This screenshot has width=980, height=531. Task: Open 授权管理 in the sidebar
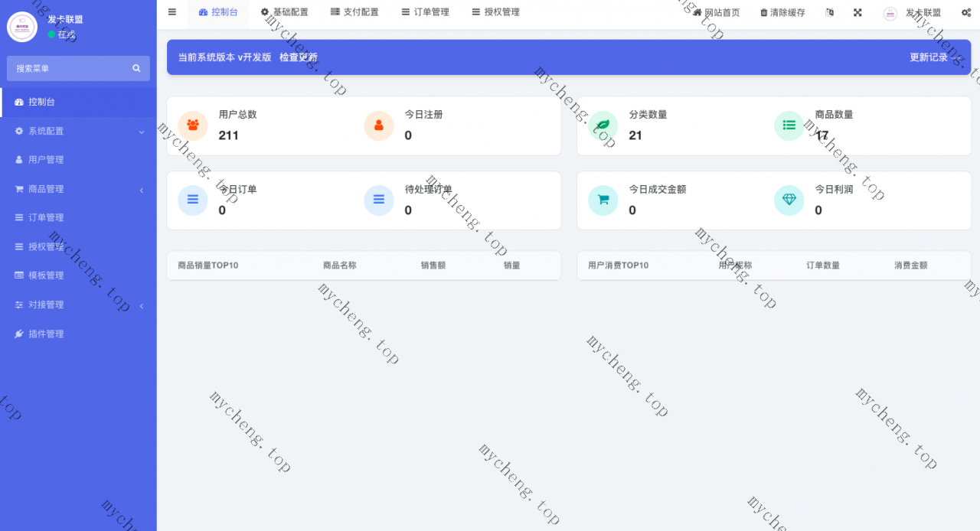78,246
